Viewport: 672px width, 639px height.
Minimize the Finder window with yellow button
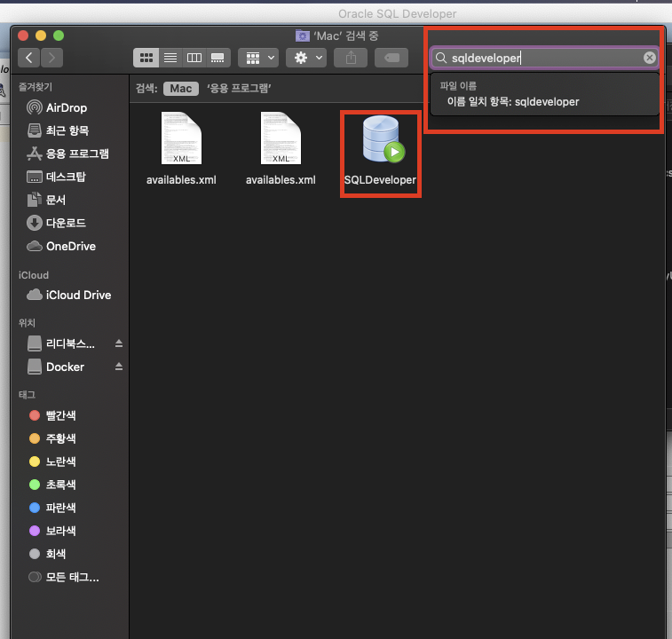coord(41,35)
